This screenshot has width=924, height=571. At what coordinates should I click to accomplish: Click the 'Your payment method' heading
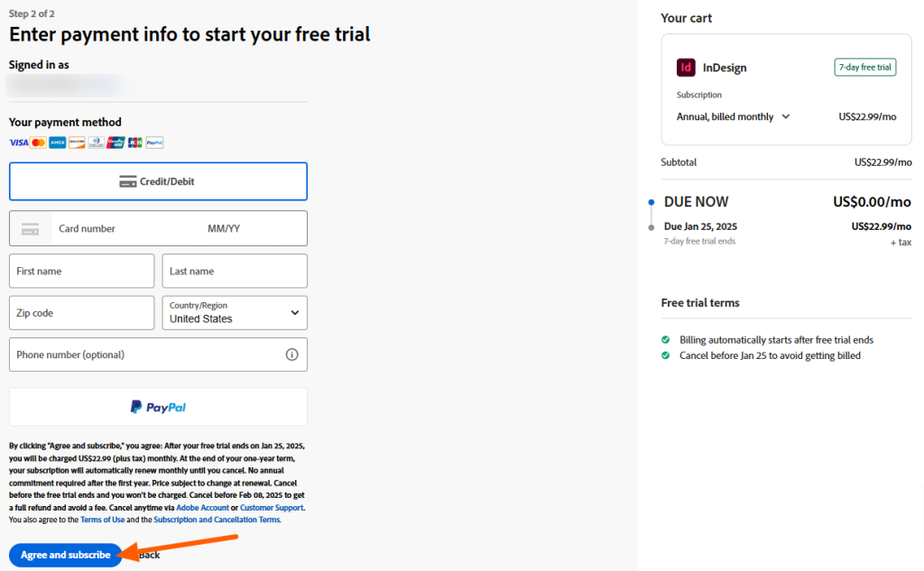(65, 122)
